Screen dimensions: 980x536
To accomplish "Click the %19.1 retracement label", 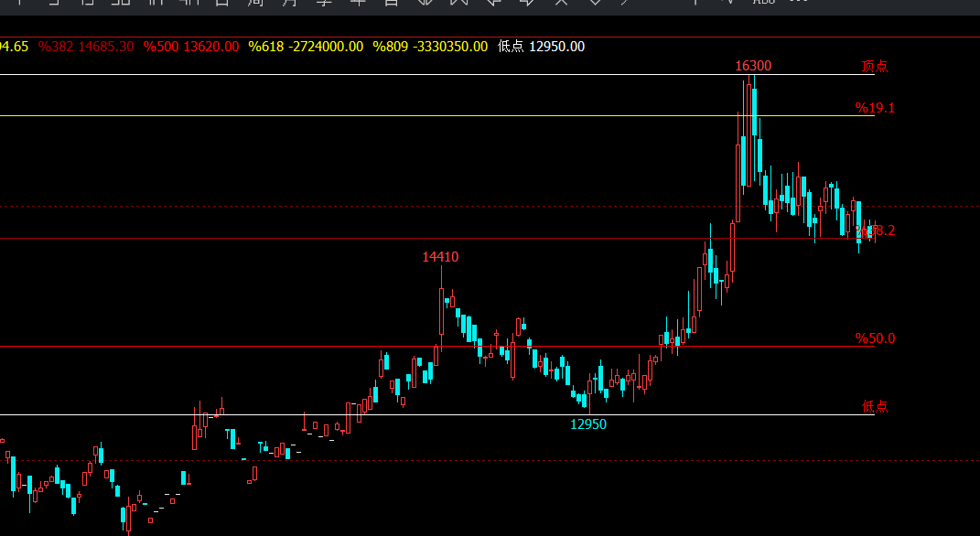I will pyautogui.click(x=875, y=108).
